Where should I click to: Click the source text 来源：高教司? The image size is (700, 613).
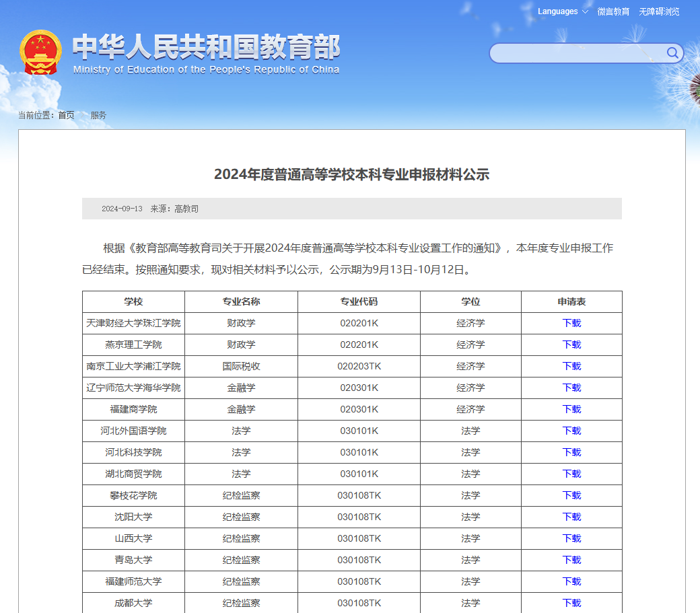click(174, 209)
